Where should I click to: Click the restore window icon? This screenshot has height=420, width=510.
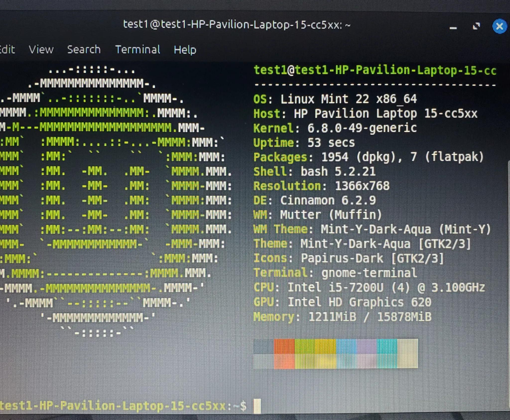click(x=476, y=26)
